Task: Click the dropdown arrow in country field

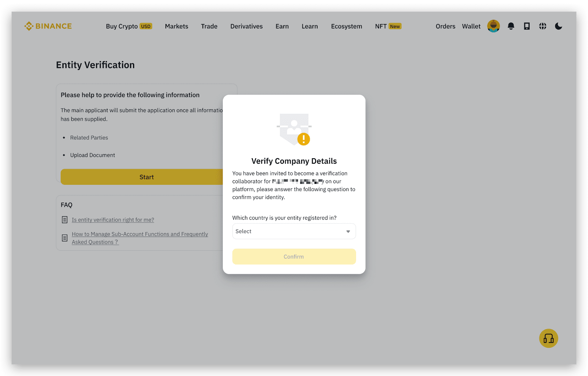Action: pyautogui.click(x=348, y=231)
